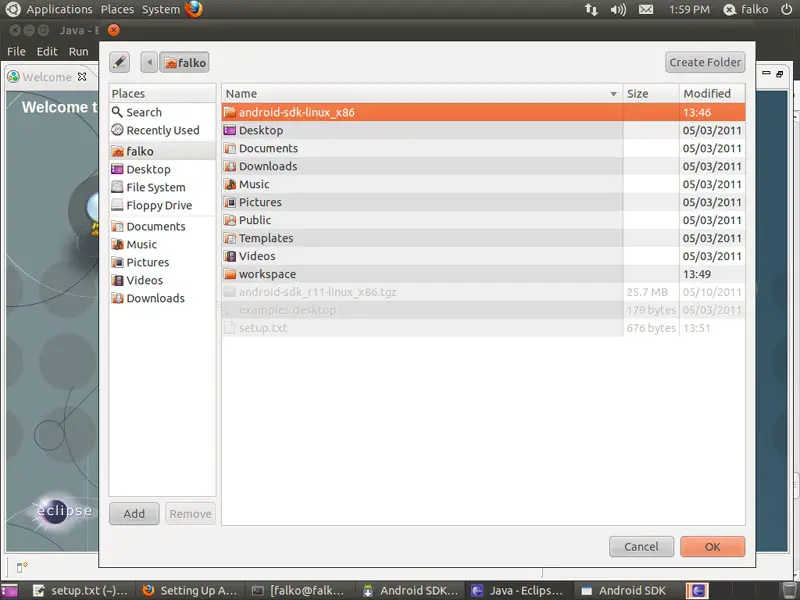Open the network connections indicator

(591, 9)
